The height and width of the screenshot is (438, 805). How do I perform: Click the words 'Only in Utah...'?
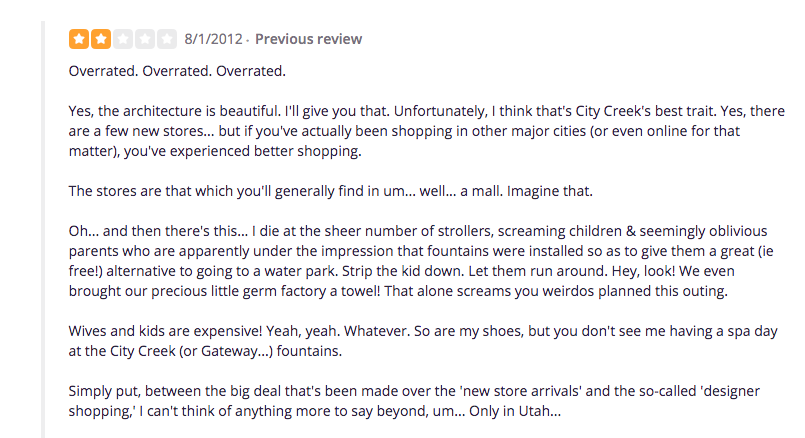point(529,410)
